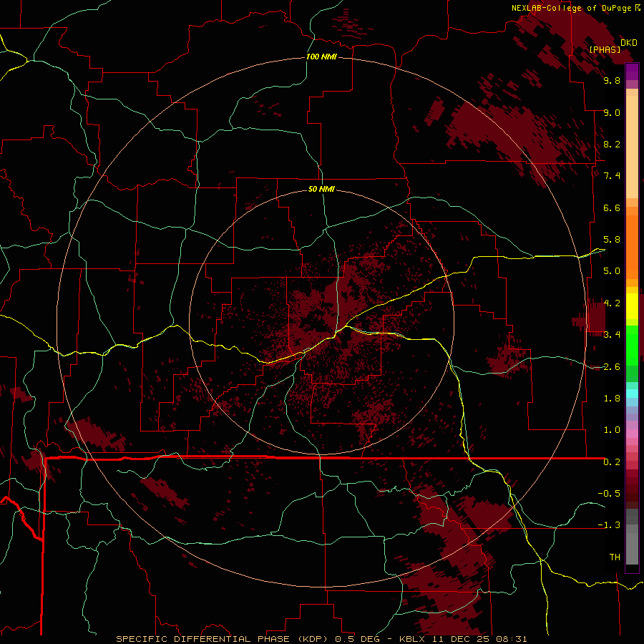
Task: Click the DKD label above the color scale
Action: 628,43
